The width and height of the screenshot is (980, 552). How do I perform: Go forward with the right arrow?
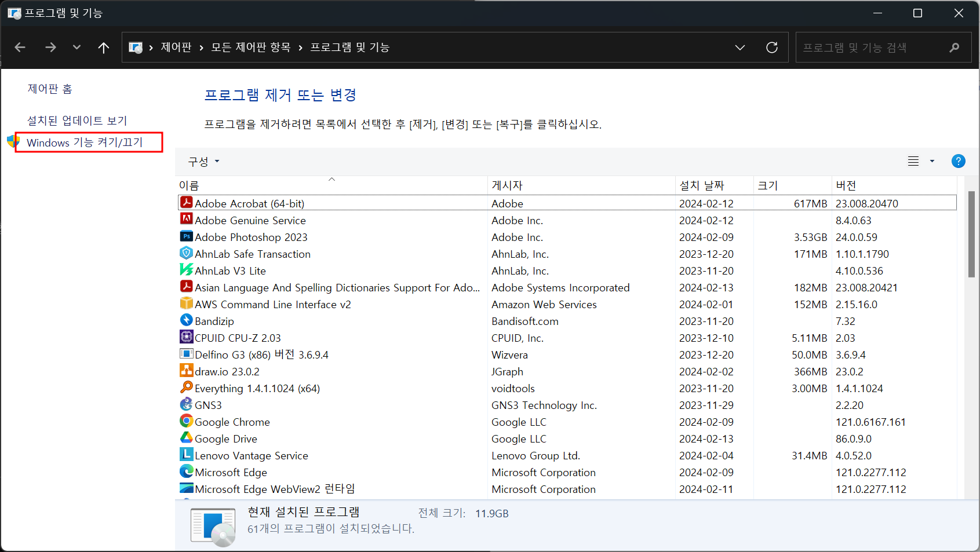point(50,47)
